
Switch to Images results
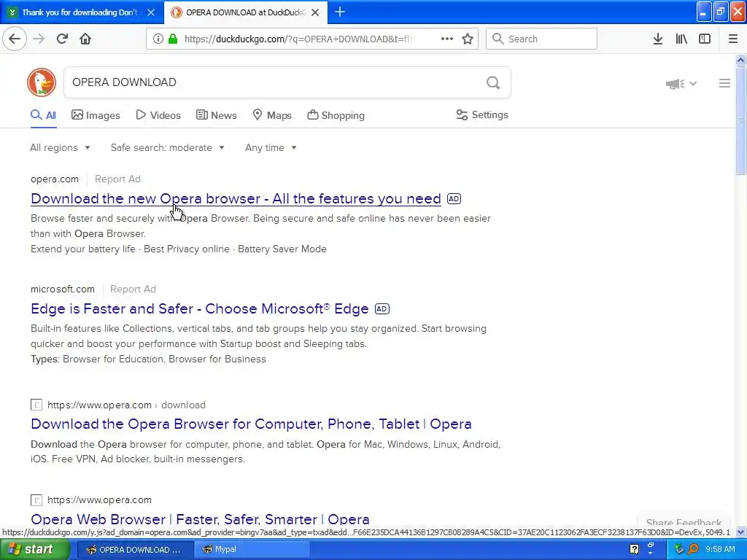[96, 115]
